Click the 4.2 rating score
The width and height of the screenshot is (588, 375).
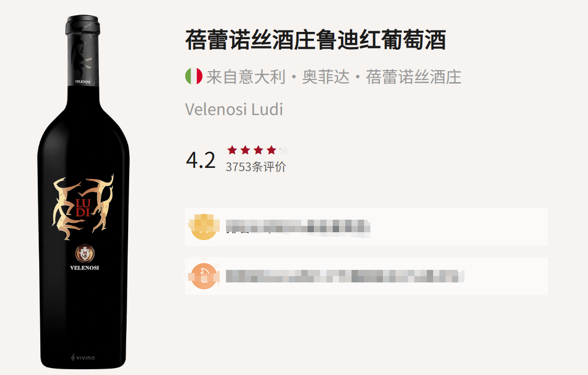click(201, 160)
